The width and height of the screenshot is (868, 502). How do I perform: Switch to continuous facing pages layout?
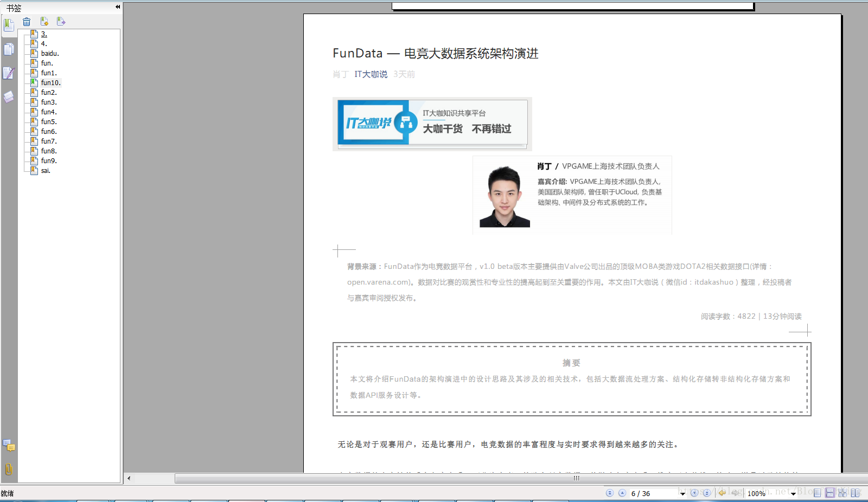[x=843, y=493]
